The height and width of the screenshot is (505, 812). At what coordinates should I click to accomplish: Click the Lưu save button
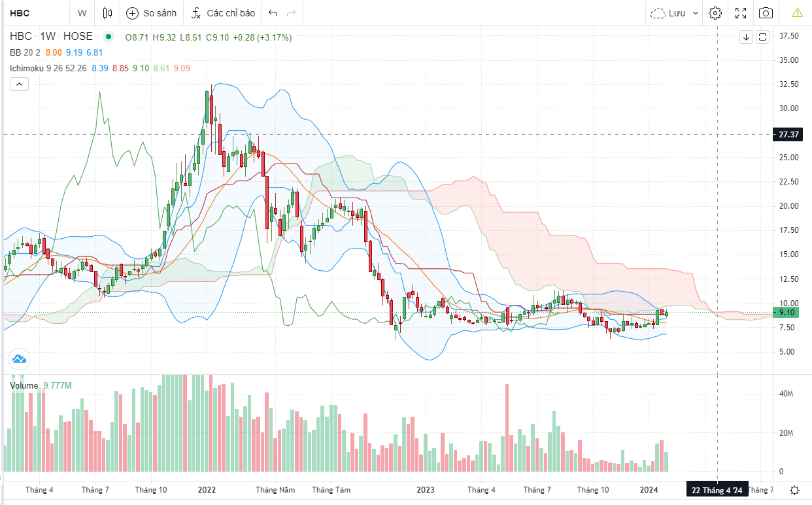point(669,13)
